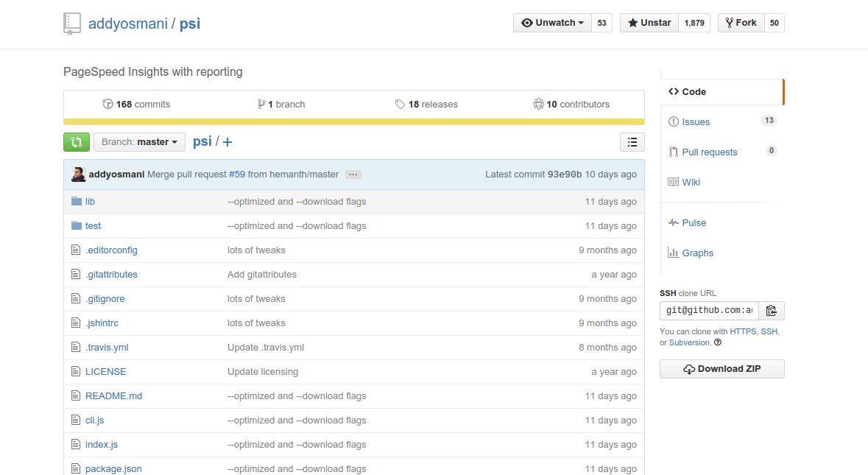View the 10 contributors
868x475 pixels.
tap(571, 105)
